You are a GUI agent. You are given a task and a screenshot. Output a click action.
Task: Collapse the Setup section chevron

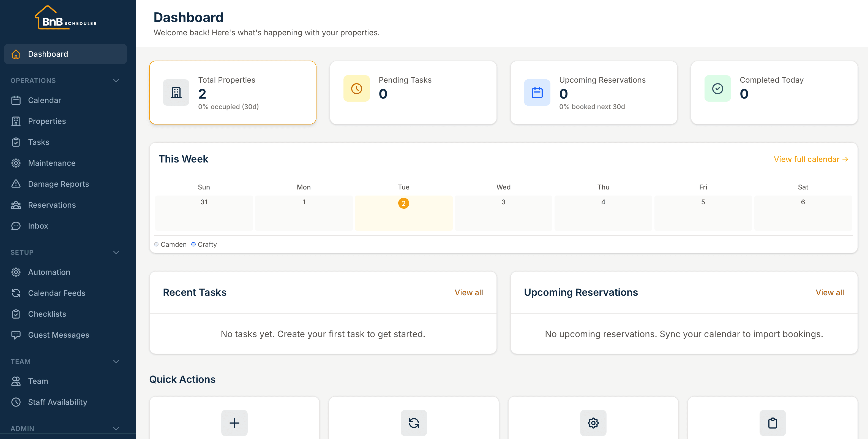click(116, 253)
